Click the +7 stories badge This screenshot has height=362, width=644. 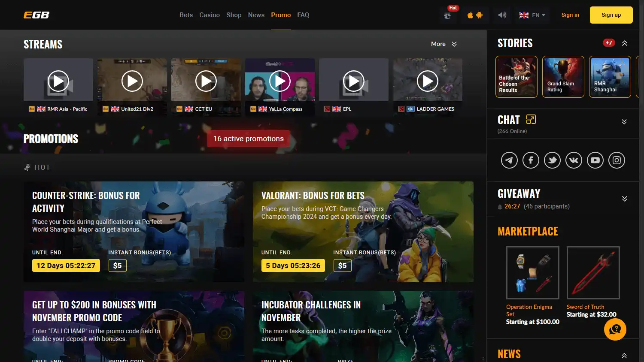(609, 43)
